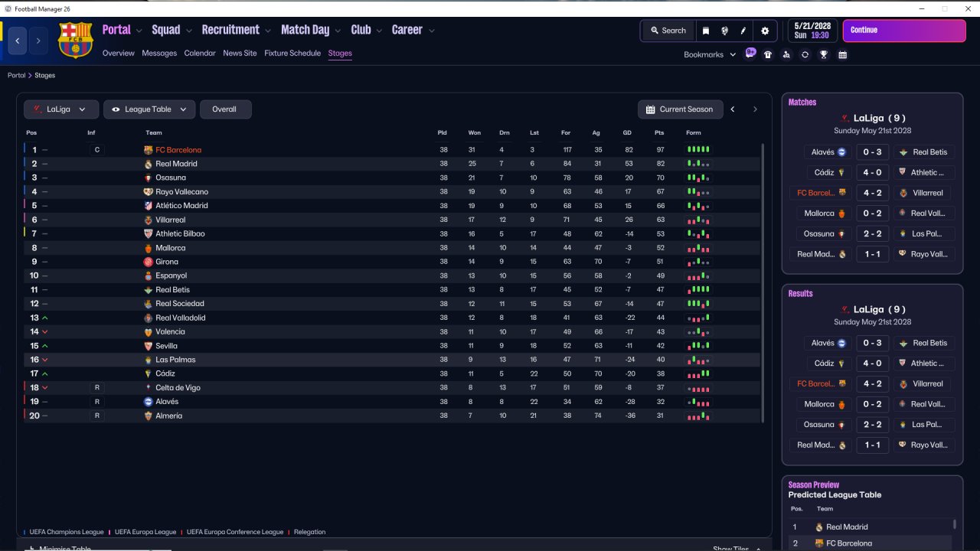This screenshot has width=980, height=551.
Task: Click the pencil edit icon in the top toolbar
Action: point(743,31)
